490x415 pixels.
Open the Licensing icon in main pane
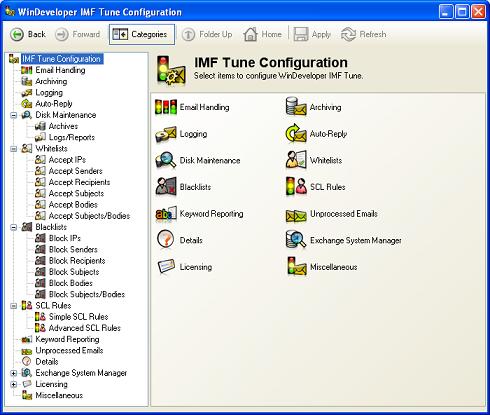point(166,267)
